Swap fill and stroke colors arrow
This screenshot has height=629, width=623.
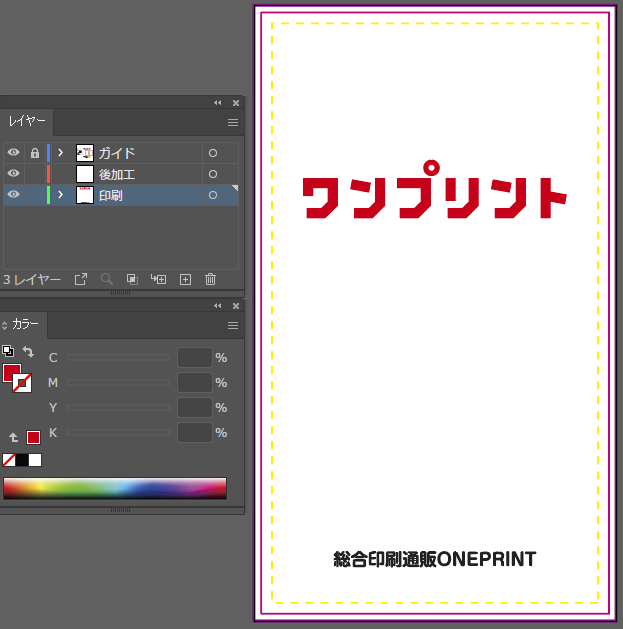(28, 352)
